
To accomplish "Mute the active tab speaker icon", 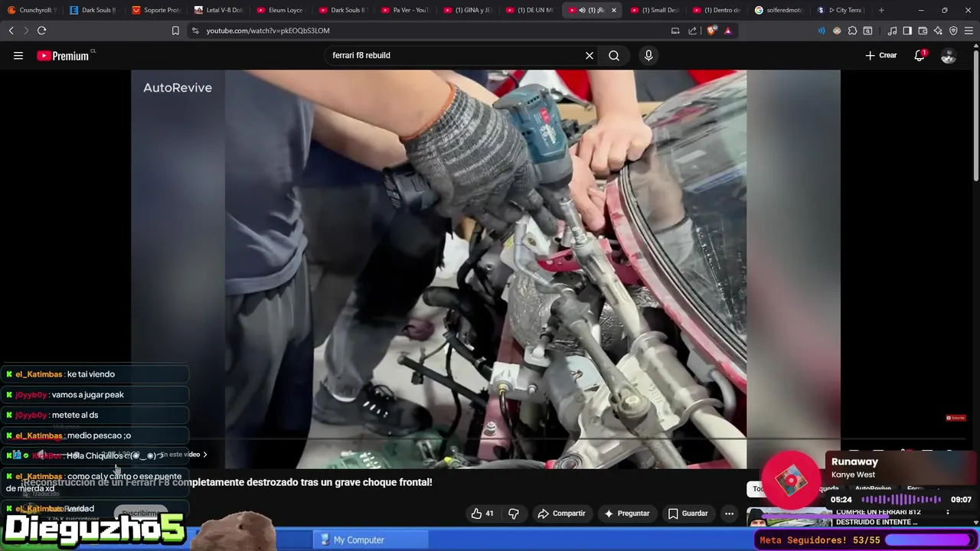I will click(582, 10).
